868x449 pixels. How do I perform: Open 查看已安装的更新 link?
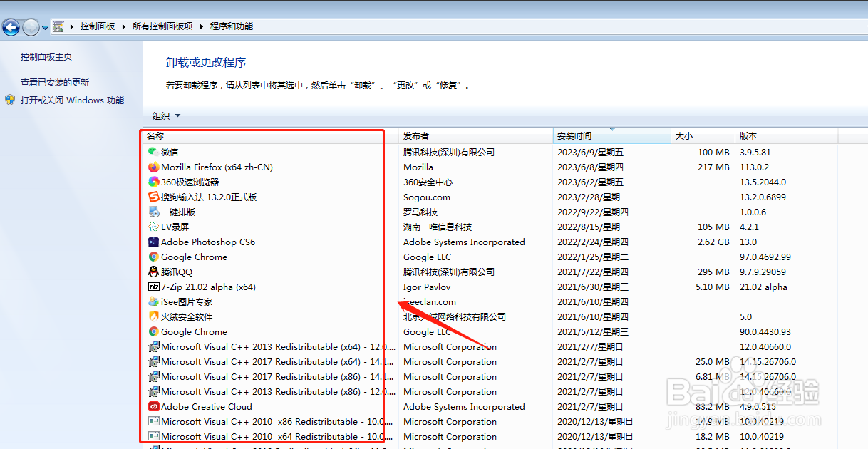(55, 83)
